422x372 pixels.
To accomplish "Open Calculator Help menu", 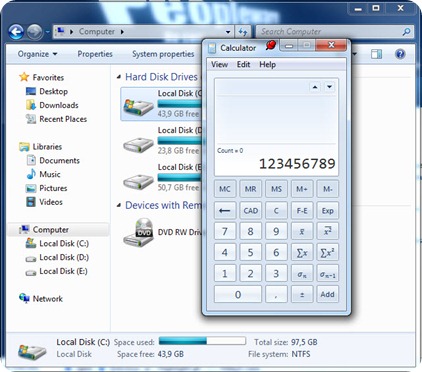I will (267, 65).
